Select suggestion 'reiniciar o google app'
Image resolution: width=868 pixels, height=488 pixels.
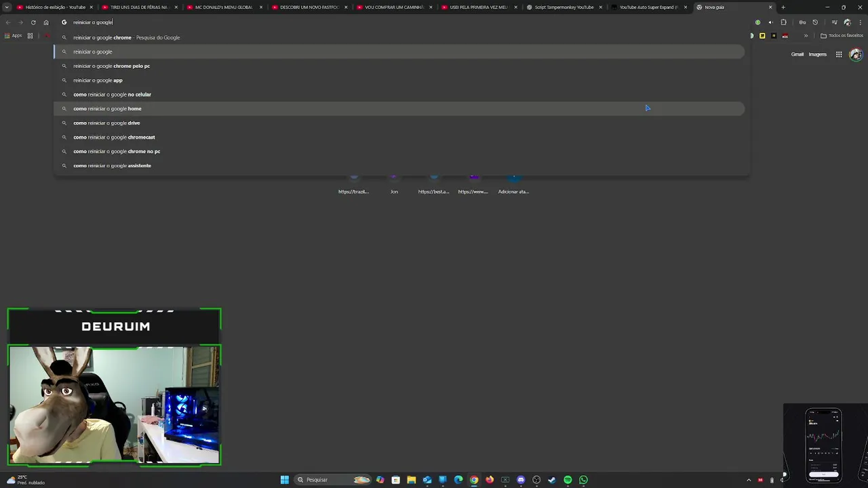point(399,80)
